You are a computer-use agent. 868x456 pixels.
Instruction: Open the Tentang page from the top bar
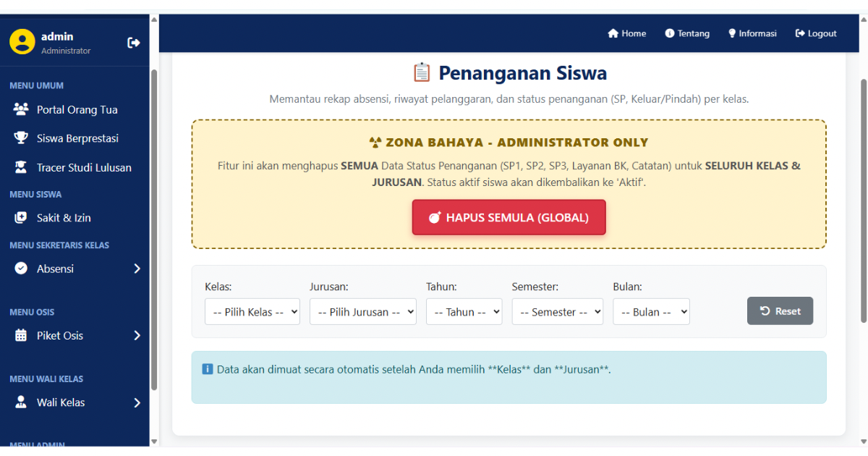tap(687, 33)
